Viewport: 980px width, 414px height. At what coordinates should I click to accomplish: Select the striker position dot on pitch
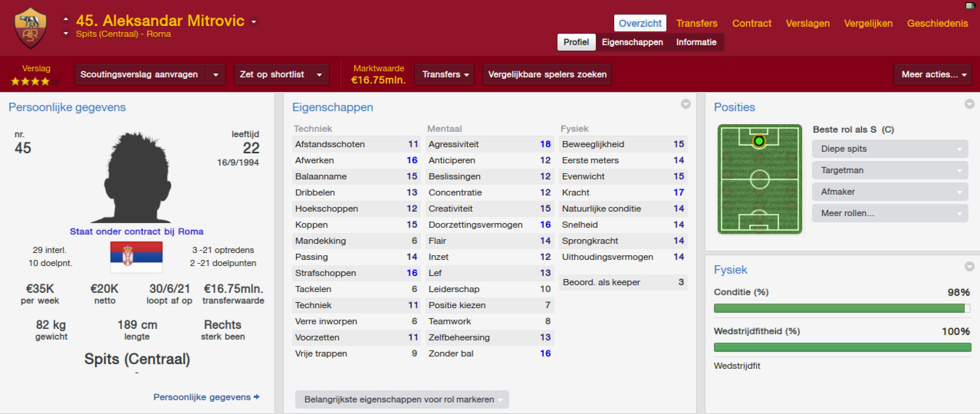pyautogui.click(x=759, y=141)
